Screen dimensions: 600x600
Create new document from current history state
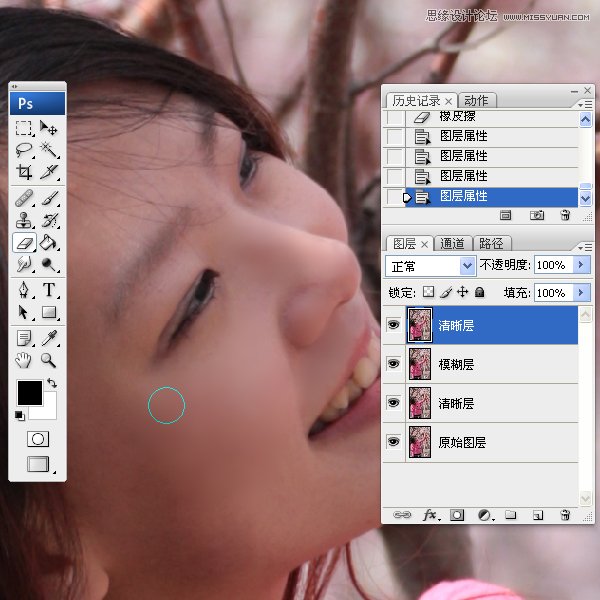click(505, 215)
